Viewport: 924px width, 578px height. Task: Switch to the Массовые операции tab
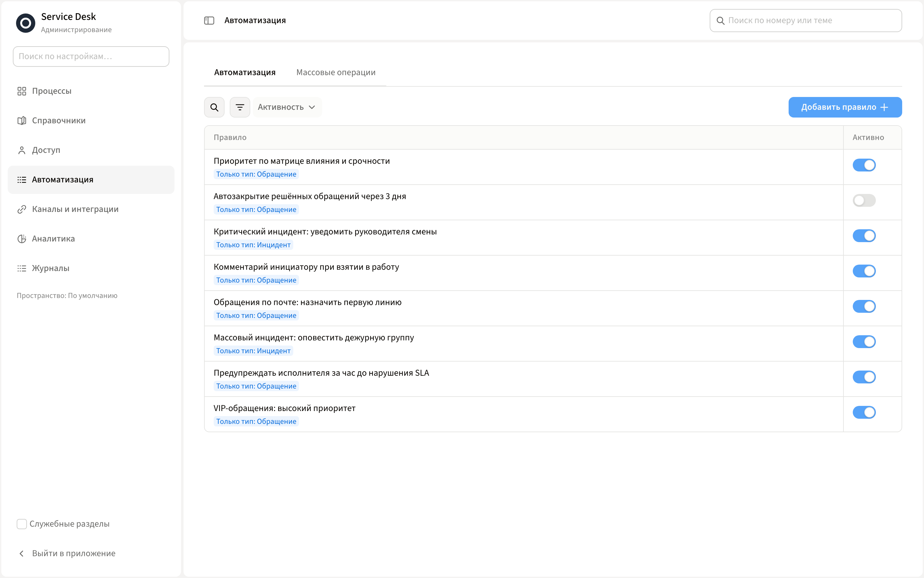(336, 72)
